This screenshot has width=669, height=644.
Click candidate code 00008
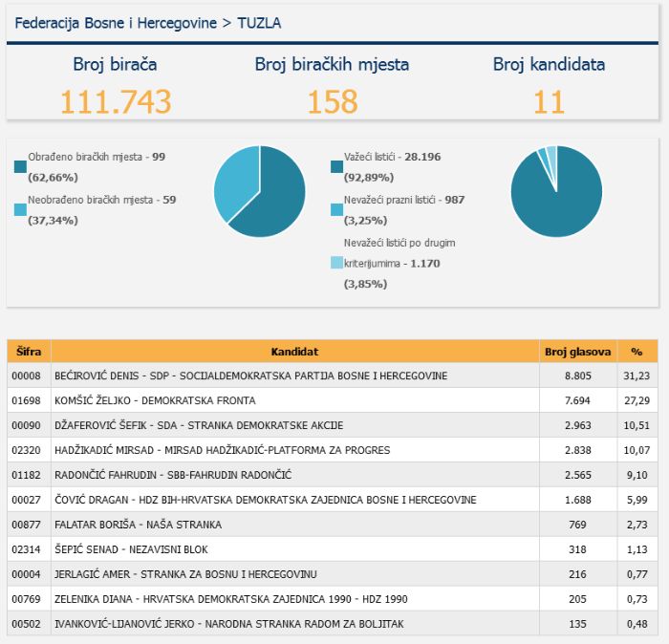pyautogui.click(x=26, y=376)
